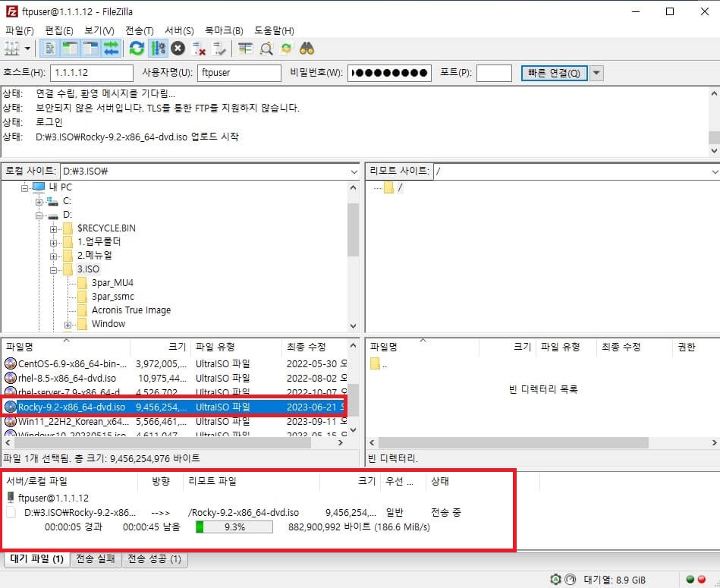Click the colored-rows list icon beside Reconnect
Screen dimensions: 720x588
pos(245,49)
